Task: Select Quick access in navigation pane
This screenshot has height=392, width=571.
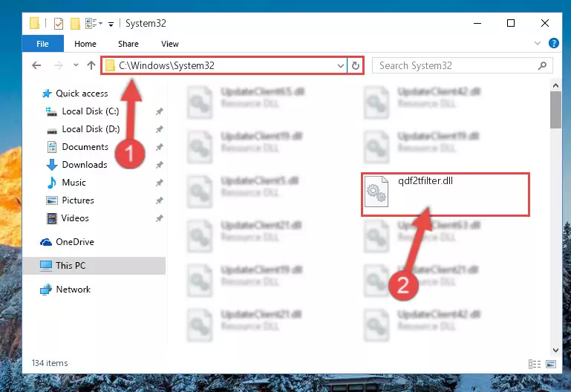Action: [x=82, y=94]
